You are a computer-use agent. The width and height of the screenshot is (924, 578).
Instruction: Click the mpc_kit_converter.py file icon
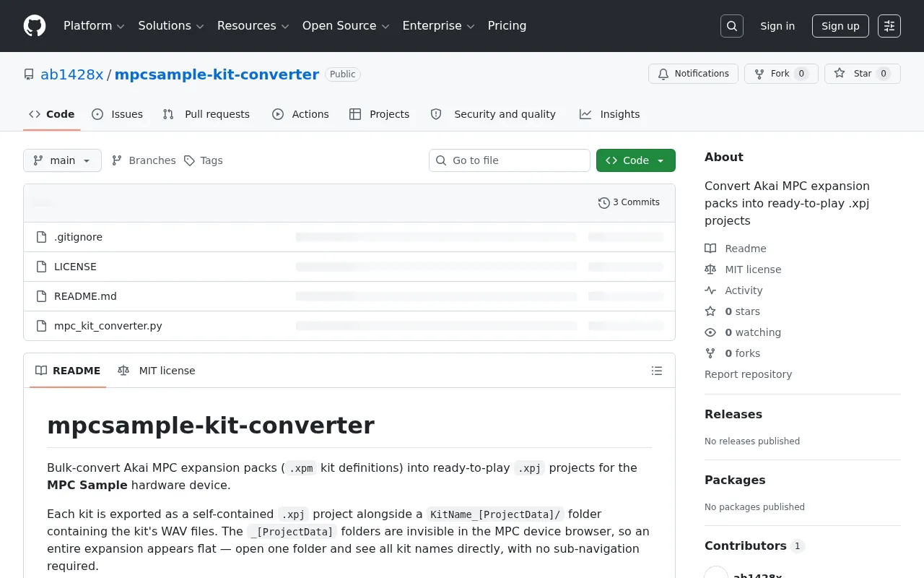[42, 326]
